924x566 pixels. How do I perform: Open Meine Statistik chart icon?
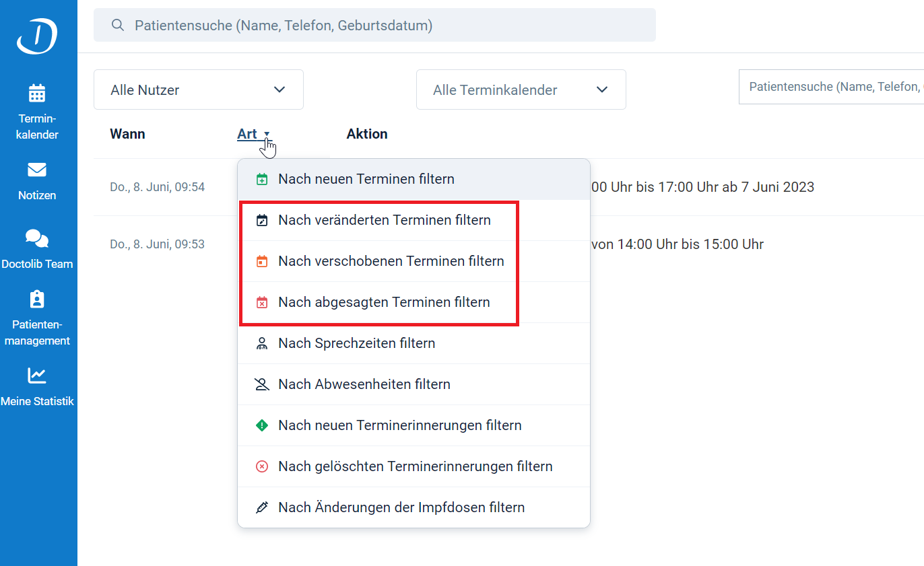[37, 375]
